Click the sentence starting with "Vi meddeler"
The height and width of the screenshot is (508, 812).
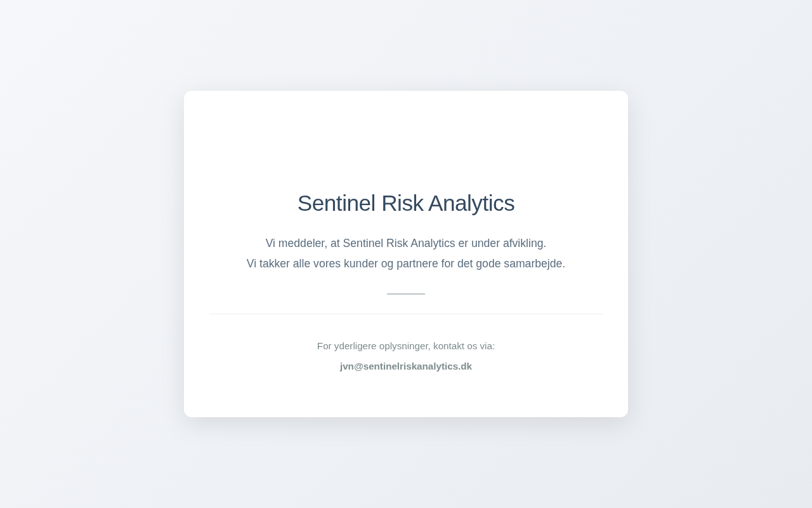tap(406, 243)
